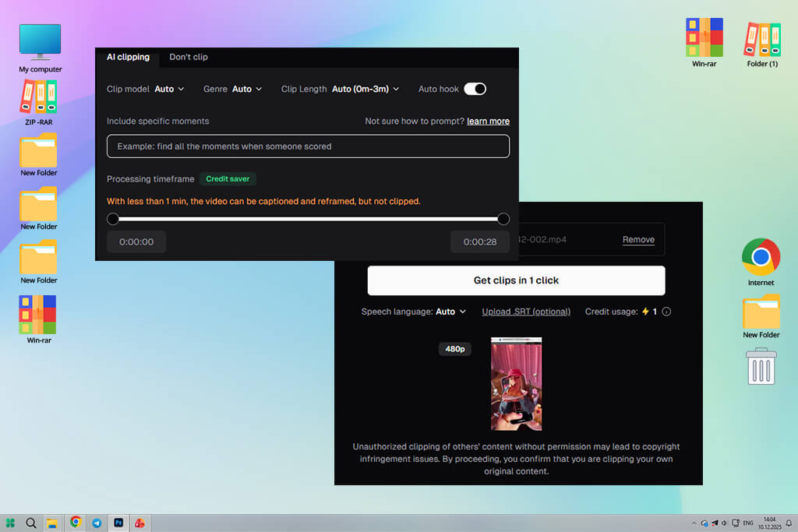
Task: Click the display/network tray icon
Action: tap(736, 523)
